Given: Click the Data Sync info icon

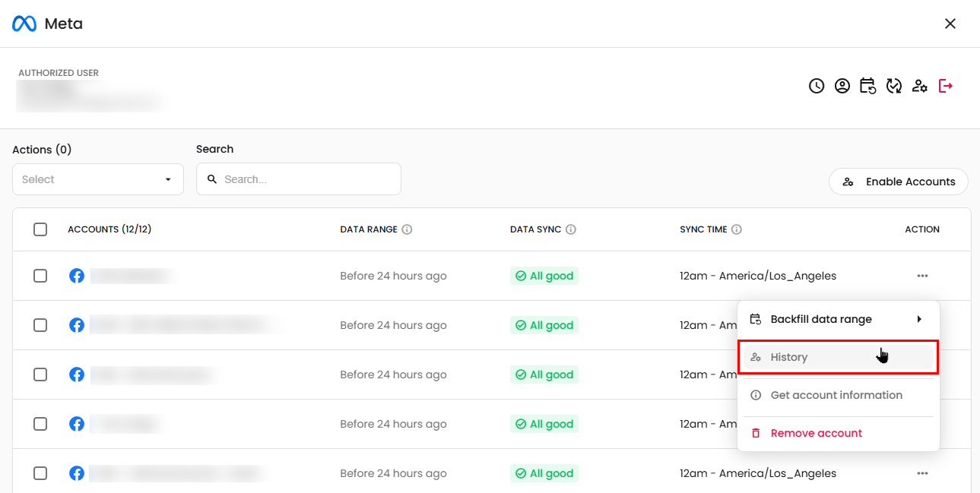Looking at the screenshot, I should pyautogui.click(x=571, y=229).
